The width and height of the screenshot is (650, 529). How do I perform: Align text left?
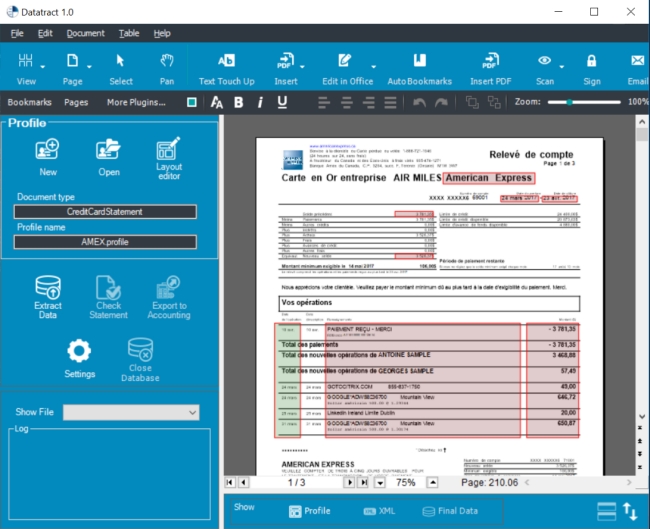coord(324,102)
